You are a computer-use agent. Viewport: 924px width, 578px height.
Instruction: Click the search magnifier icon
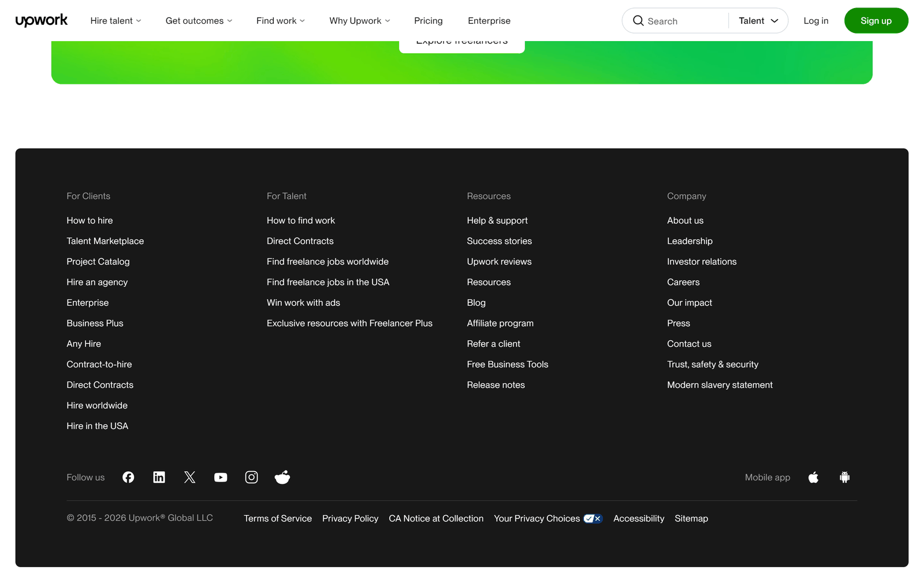coord(638,21)
